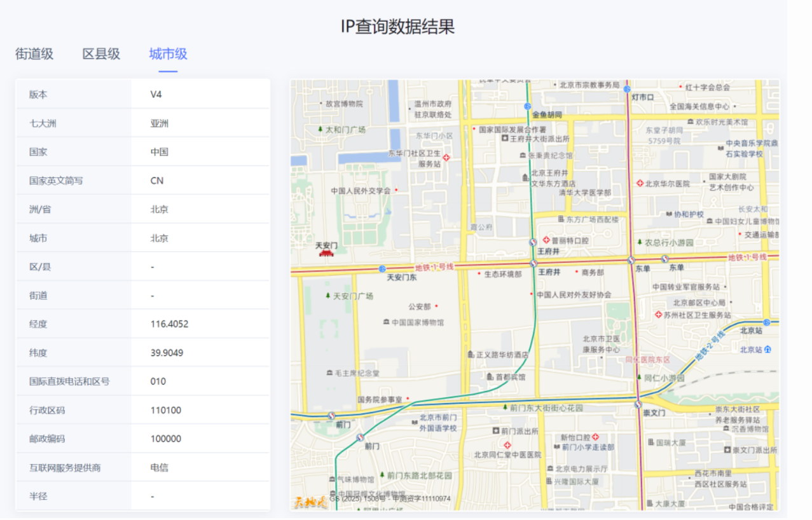Click the area code value 010
This screenshot has width=812, height=520.
158,381
